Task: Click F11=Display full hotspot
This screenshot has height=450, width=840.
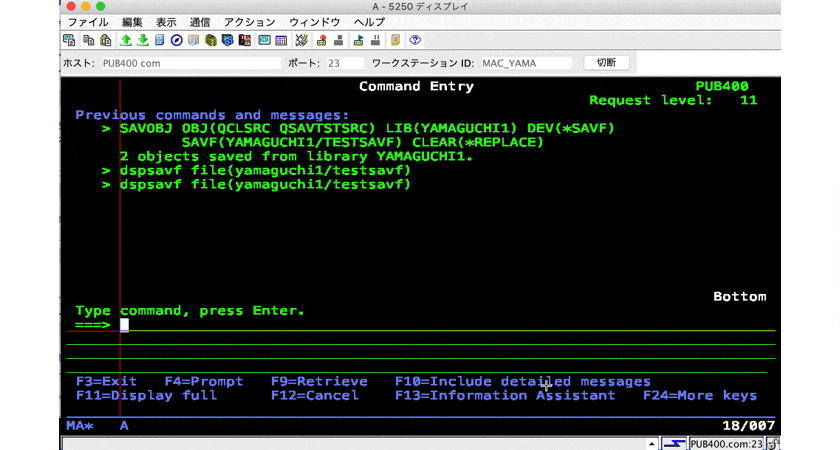Action: coord(146,395)
